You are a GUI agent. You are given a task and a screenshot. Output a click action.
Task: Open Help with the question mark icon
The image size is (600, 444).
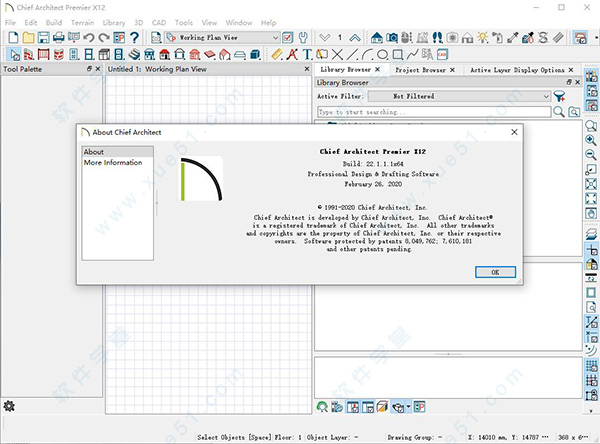click(134, 38)
